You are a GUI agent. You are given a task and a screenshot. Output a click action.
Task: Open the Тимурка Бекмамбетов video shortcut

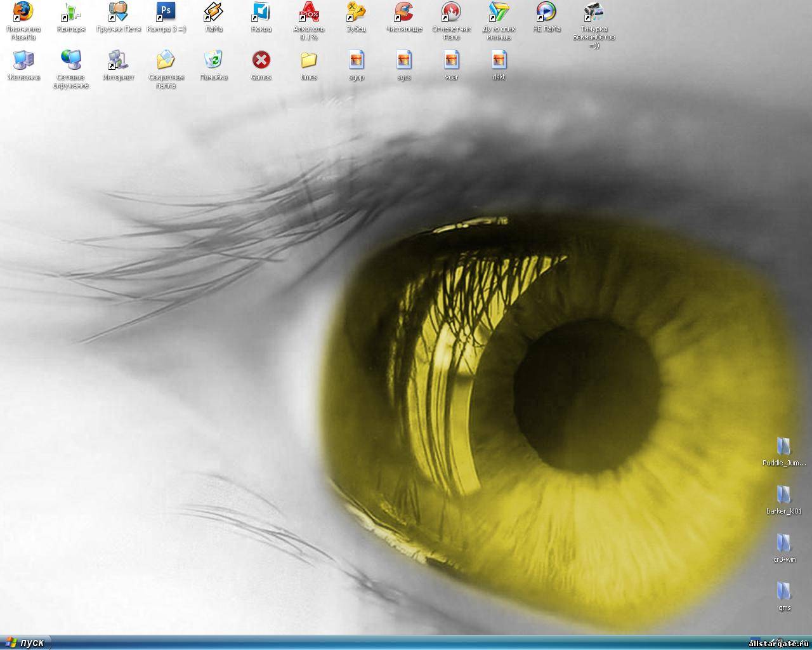(594, 12)
